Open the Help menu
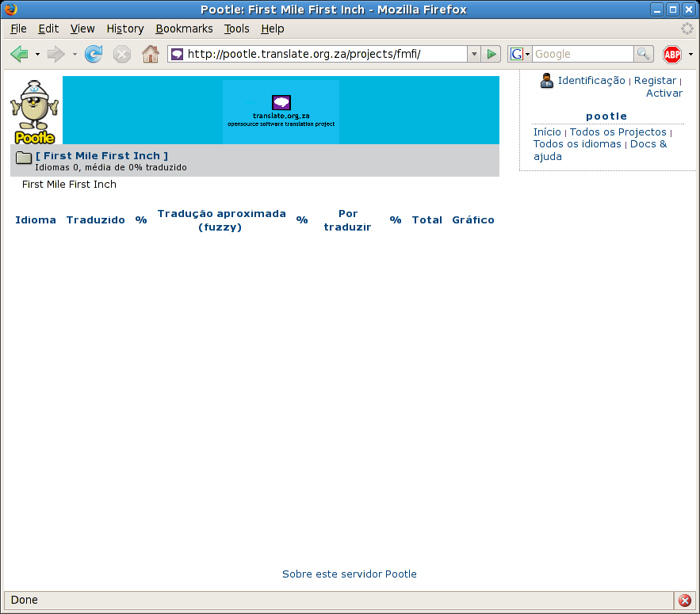This screenshot has width=700, height=614. click(x=273, y=29)
